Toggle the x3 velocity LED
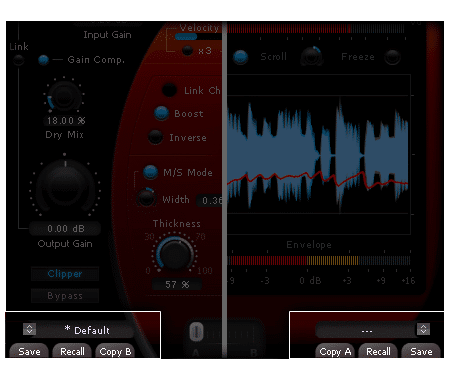 187,51
